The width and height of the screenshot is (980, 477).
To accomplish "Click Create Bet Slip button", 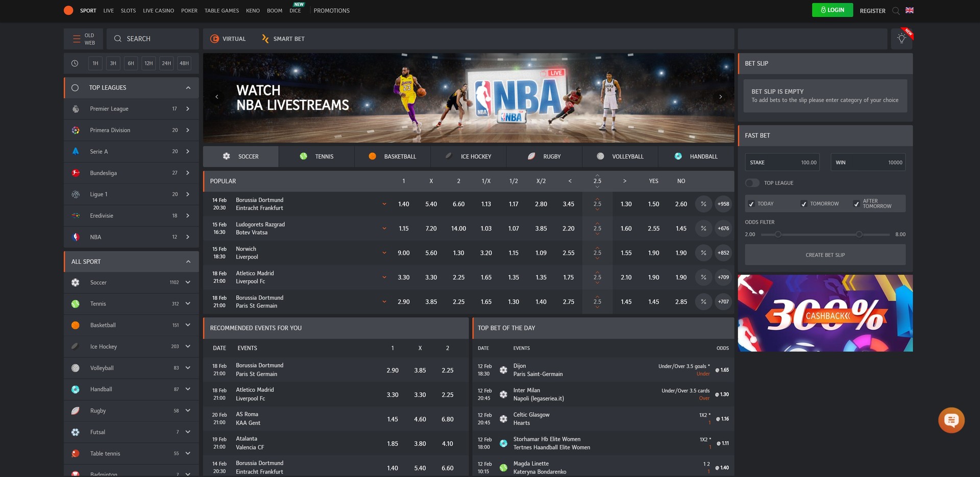I will pyautogui.click(x=825, y=255).
